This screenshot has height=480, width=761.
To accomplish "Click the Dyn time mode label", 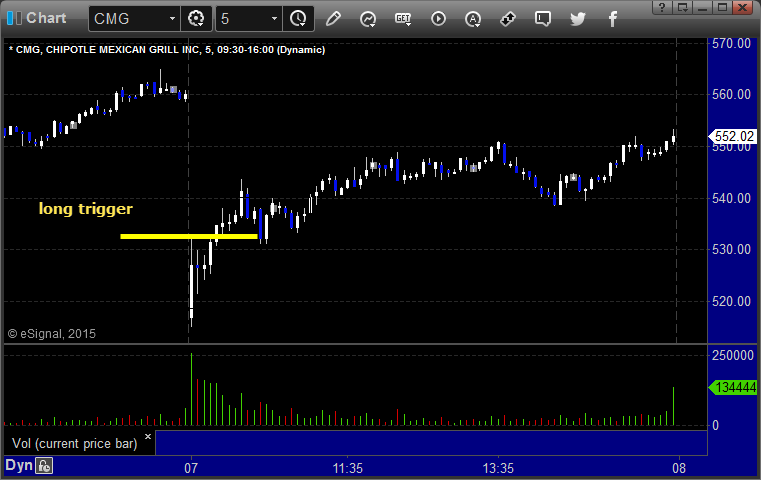I will 19,465.
